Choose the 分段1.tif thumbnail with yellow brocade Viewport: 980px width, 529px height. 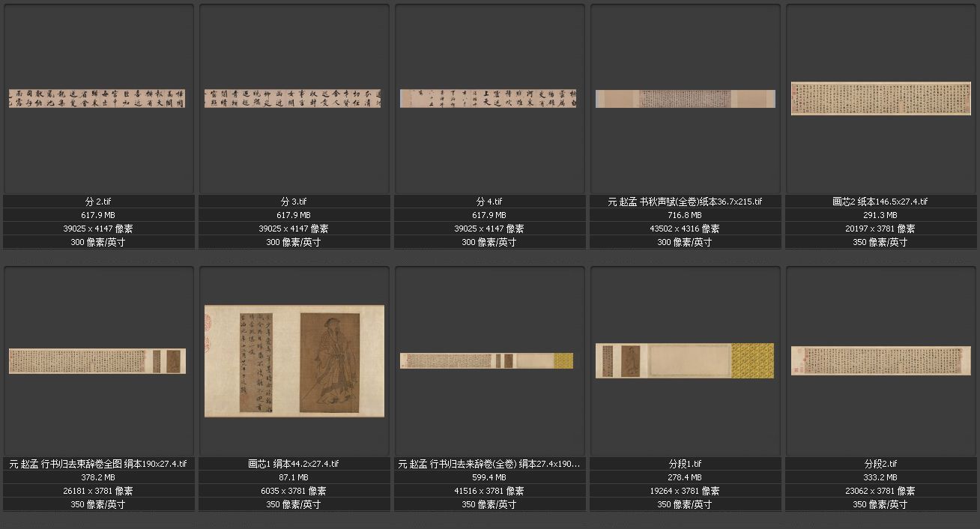click(x=685, y=361)
